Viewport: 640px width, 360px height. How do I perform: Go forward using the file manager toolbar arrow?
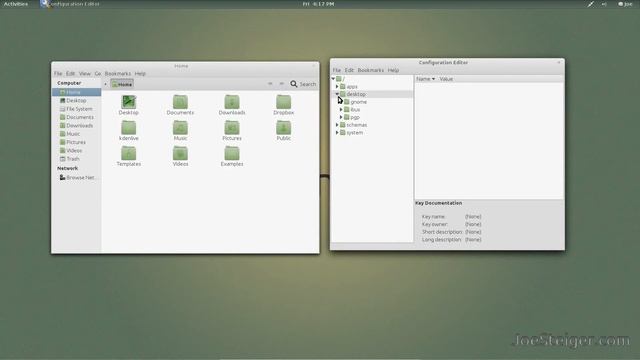pyautogui.click(x=281, y=84)
